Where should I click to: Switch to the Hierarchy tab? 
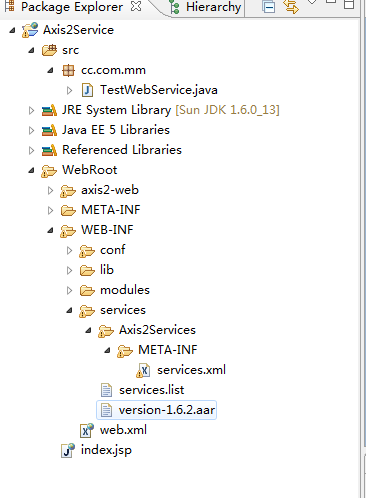205,7
